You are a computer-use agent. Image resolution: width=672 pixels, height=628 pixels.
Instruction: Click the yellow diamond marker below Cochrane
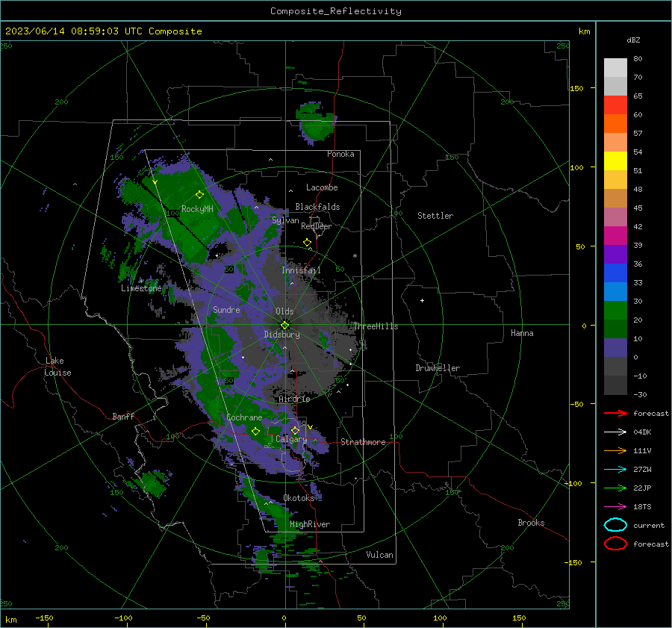(256, 431)
